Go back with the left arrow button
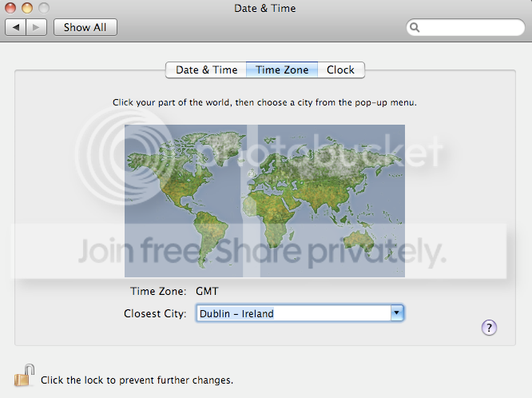Screen dimensions: 532x398 click(16, 27)
